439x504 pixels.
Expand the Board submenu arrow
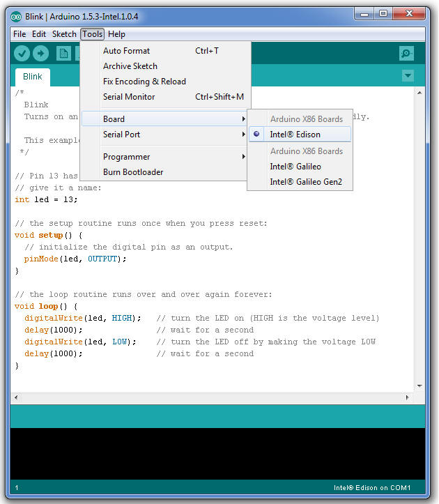[x=244, y=119]
